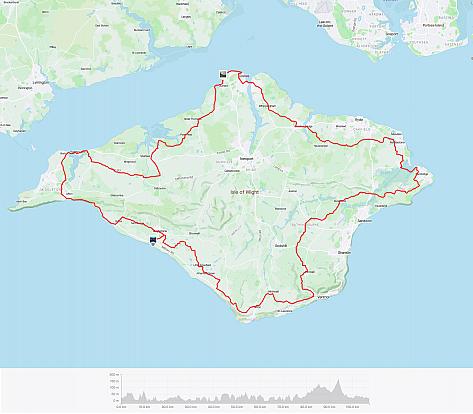
Task: Select the Newport town label on map
Action: point(246,159)
